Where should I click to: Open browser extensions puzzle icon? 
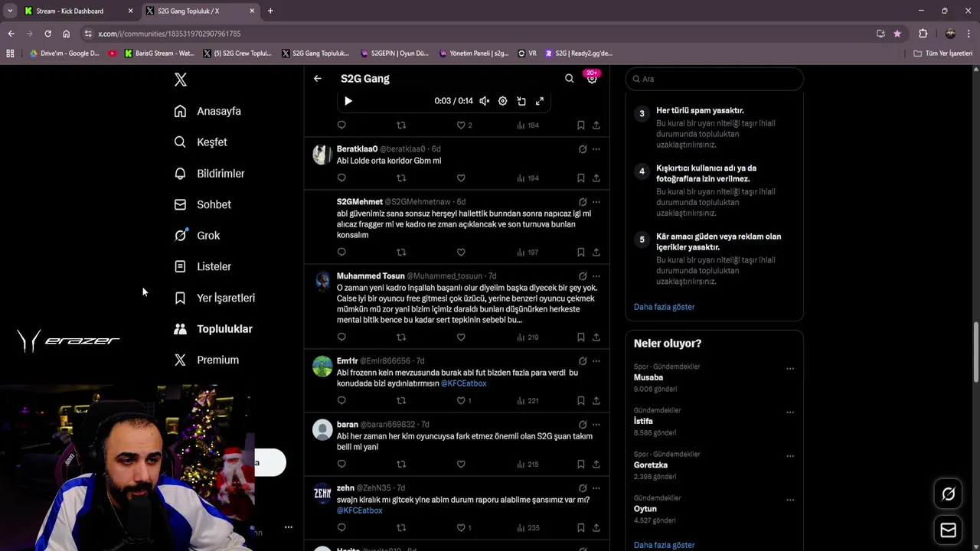pos(923,34)
